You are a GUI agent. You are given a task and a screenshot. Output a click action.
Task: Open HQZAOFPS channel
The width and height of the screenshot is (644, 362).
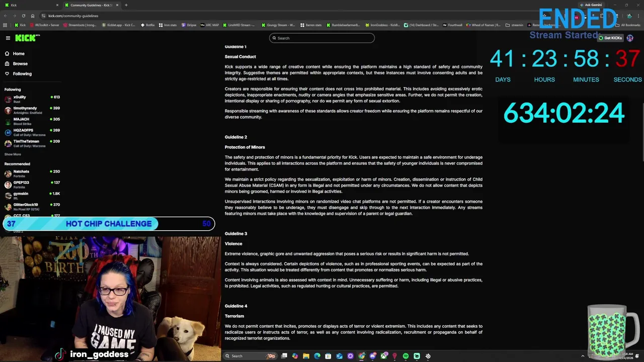point(32,132)
